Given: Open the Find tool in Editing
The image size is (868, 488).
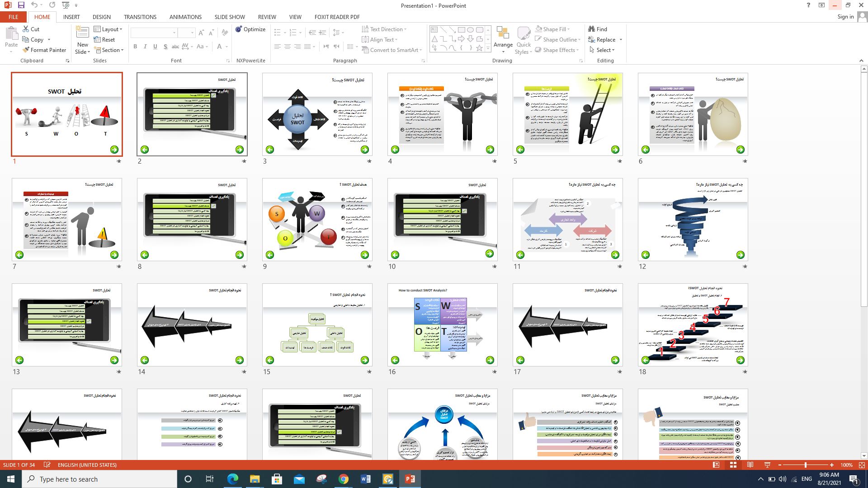Looking at the screenshot, I should point(597,29).
